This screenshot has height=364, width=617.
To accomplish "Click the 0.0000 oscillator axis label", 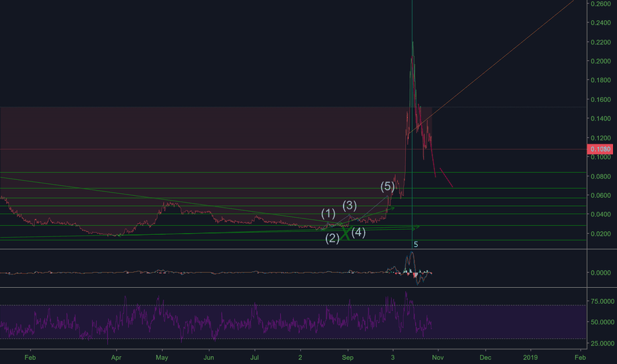I will [x=600, y=273].
